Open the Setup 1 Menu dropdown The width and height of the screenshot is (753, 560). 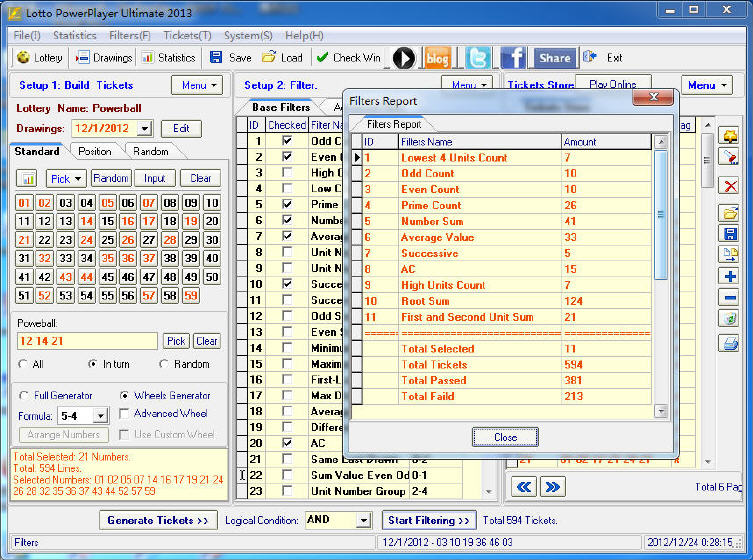click(x=197, y=85)
